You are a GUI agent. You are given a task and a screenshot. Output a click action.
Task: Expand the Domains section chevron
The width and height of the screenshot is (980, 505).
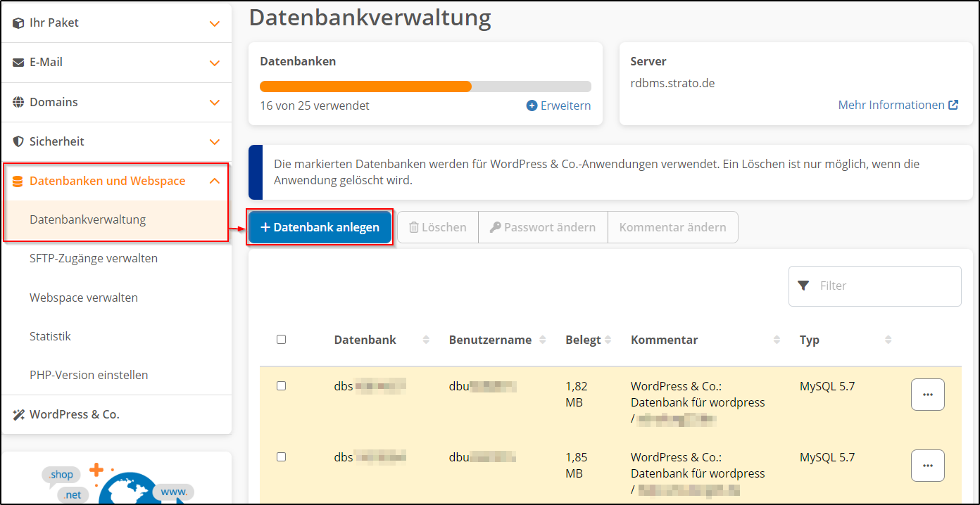pos(215,103)
